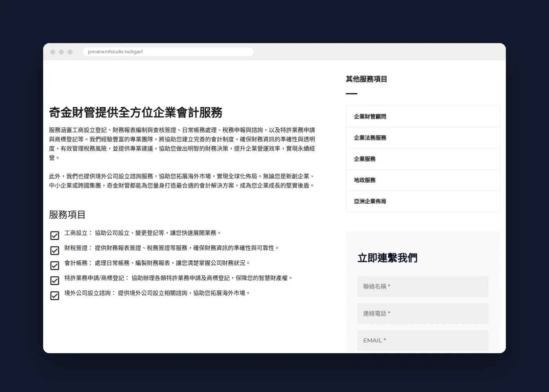549x392 pixels.
Task: Click the 立即連繫我們 form heading
Action: point(387,258)
